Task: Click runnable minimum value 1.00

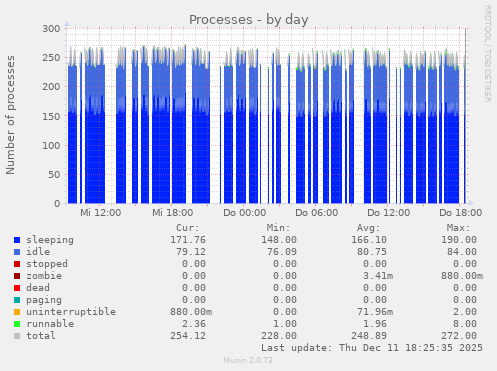Action: [285, 324]
